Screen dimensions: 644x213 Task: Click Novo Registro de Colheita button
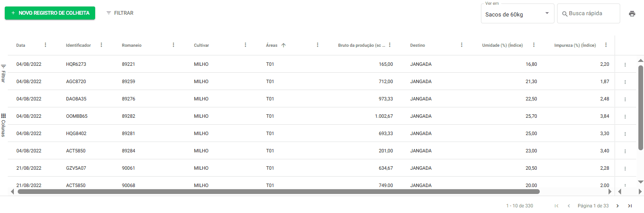pyautogui.click(x=50, y=13)
